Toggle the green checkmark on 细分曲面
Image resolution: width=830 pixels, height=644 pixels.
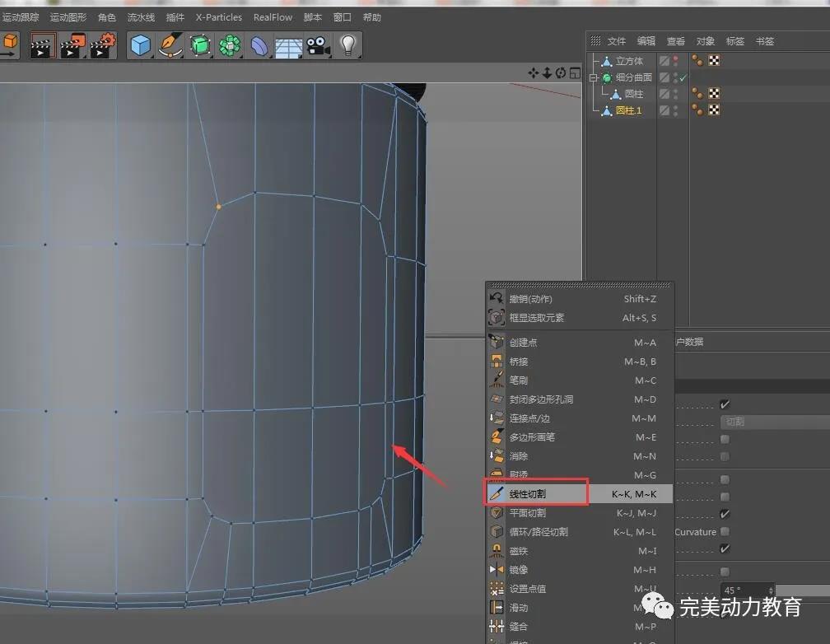point(683,77)
